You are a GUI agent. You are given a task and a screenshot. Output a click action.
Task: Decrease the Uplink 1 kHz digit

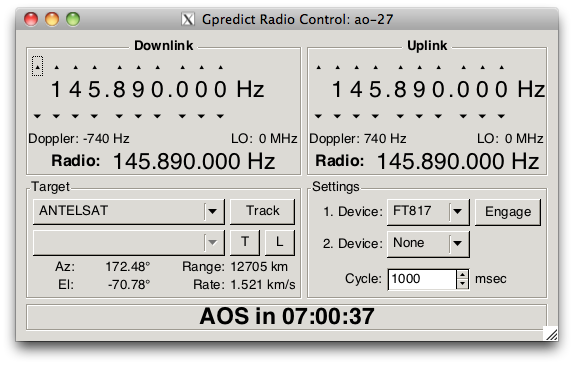tap(438, 116)
